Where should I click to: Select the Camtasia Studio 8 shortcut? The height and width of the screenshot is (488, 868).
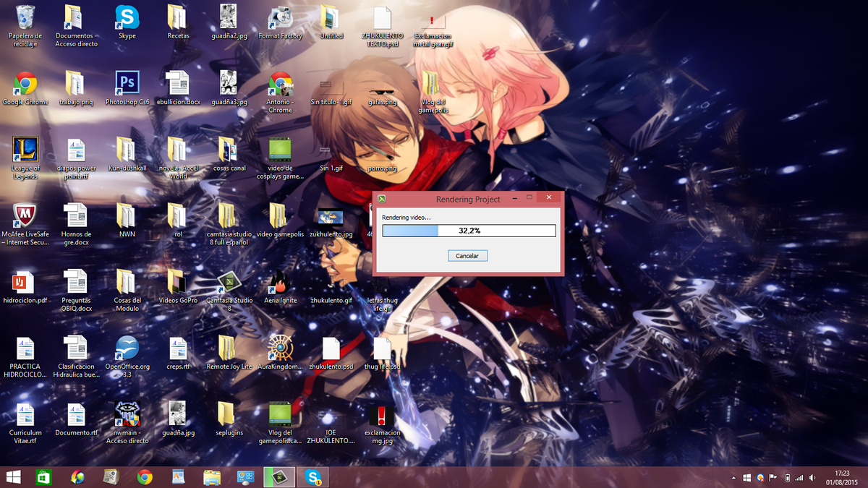[229, 291]
